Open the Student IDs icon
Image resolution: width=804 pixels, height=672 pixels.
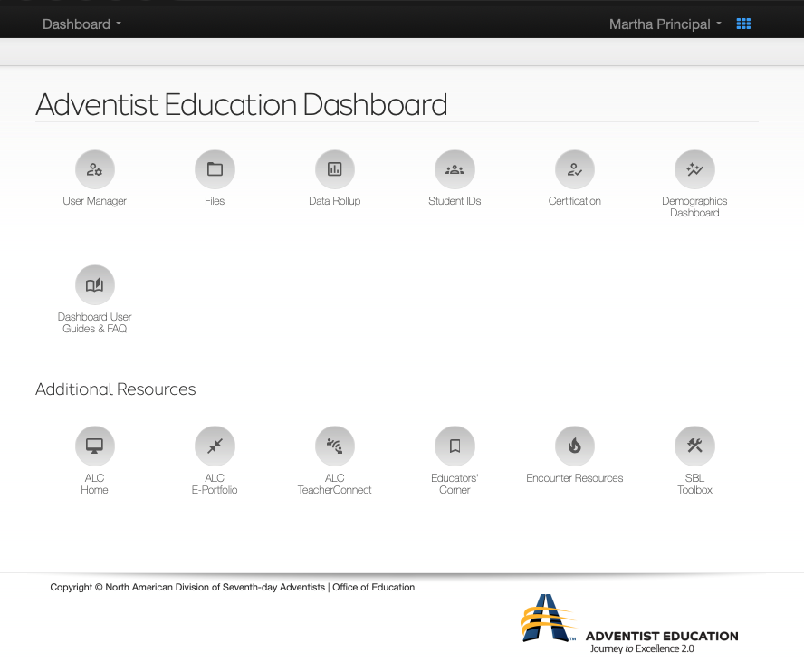pos(455,169)
